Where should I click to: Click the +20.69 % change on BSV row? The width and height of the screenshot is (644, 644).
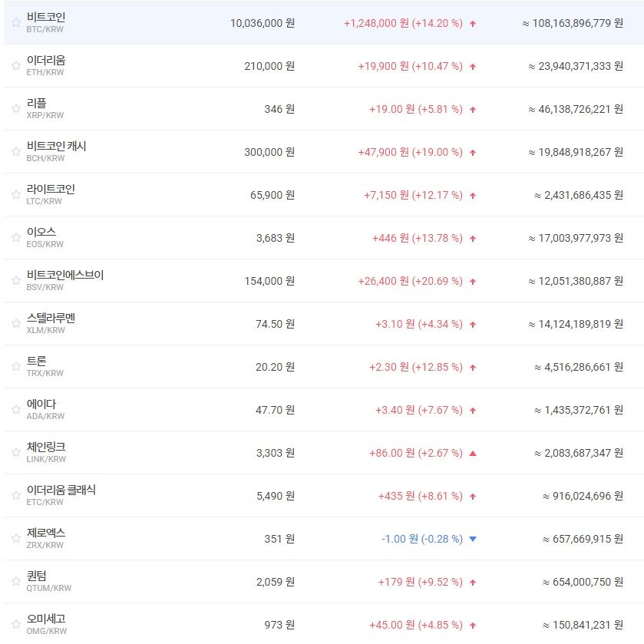[440, 281]
